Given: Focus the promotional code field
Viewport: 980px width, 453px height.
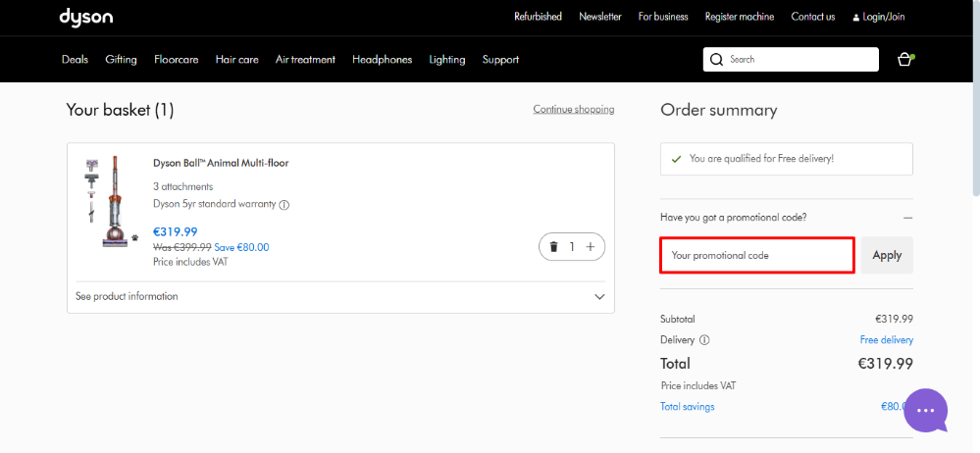Looking at the screenshot, I should click(x=756, y=255).
